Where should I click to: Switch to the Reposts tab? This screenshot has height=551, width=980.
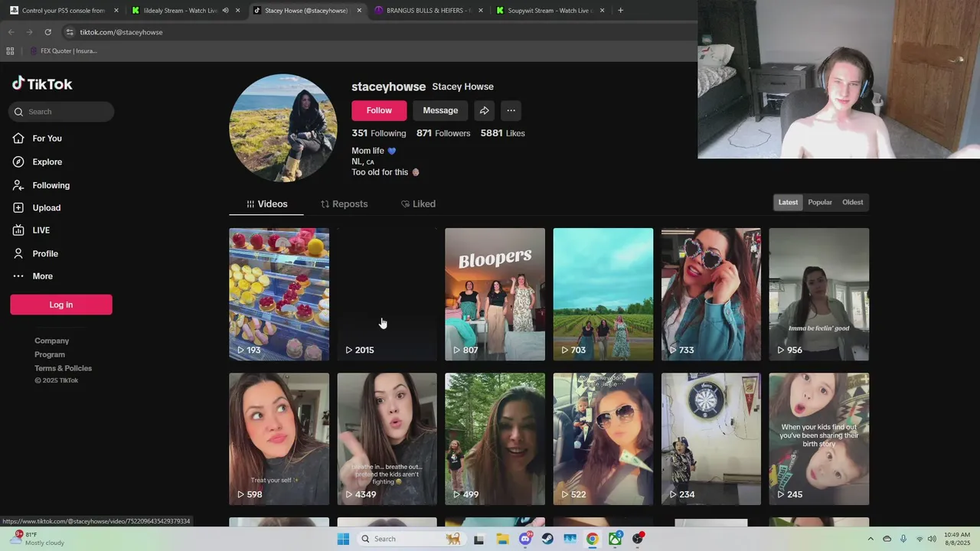(x=344, y=204)
